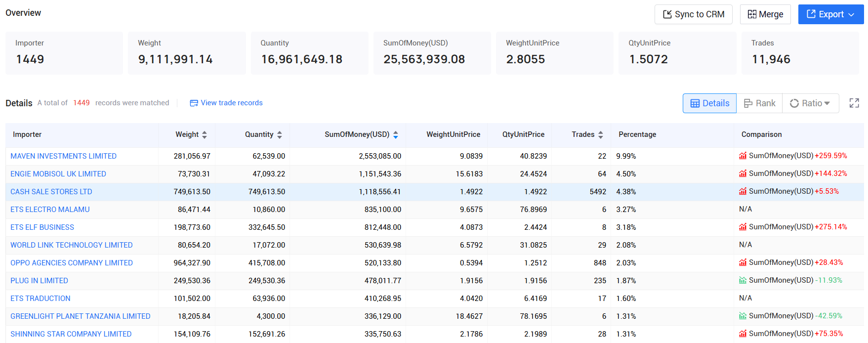Open SHINNING STAR COMPANY LIMITED link
The height and width of the screenshot is (343, 868).
71,334
